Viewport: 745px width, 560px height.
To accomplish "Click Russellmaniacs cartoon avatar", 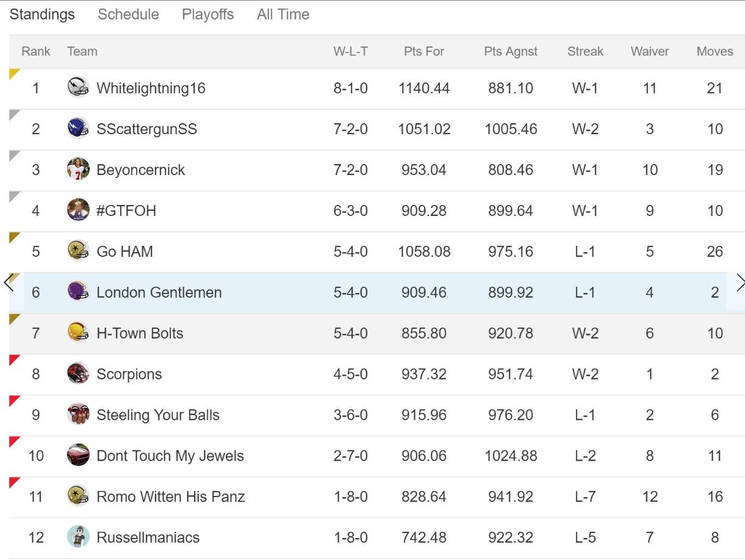I will coord(78,537).
